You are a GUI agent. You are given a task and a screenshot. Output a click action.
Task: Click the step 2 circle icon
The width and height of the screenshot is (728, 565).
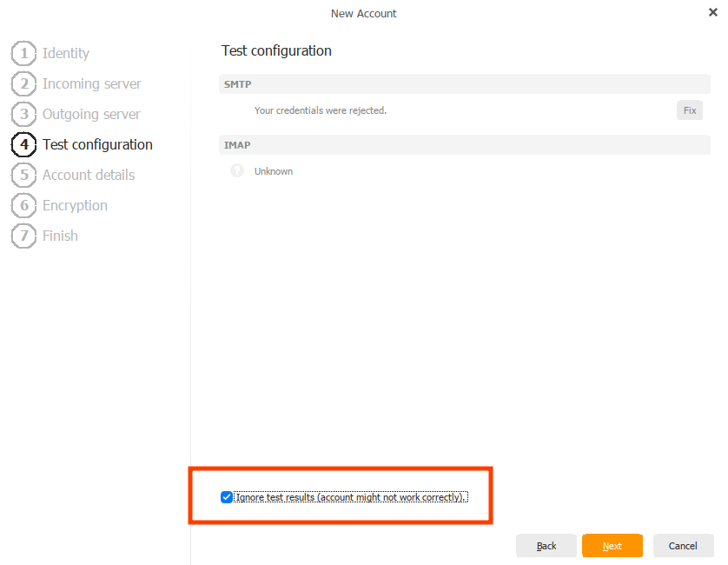tap(23, 83)
